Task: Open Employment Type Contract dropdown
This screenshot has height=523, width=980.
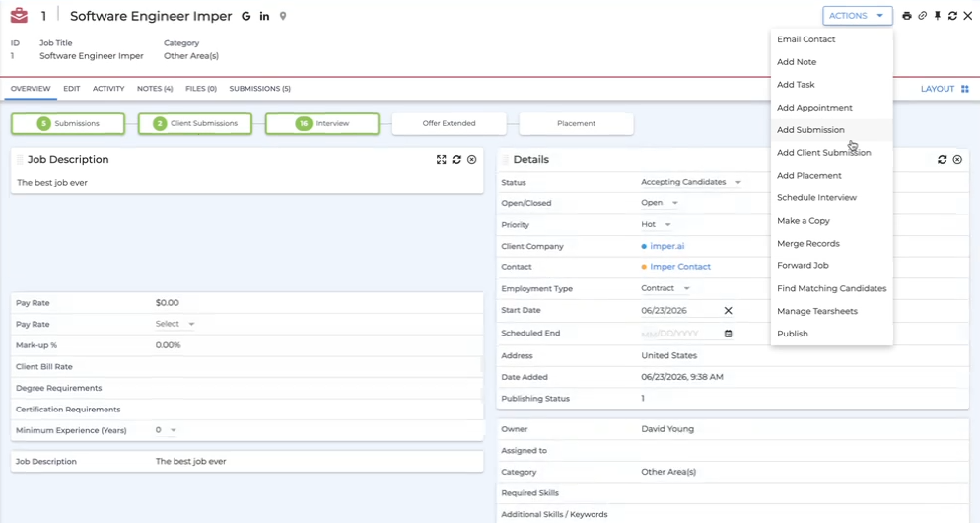Action: click(665, 288)
